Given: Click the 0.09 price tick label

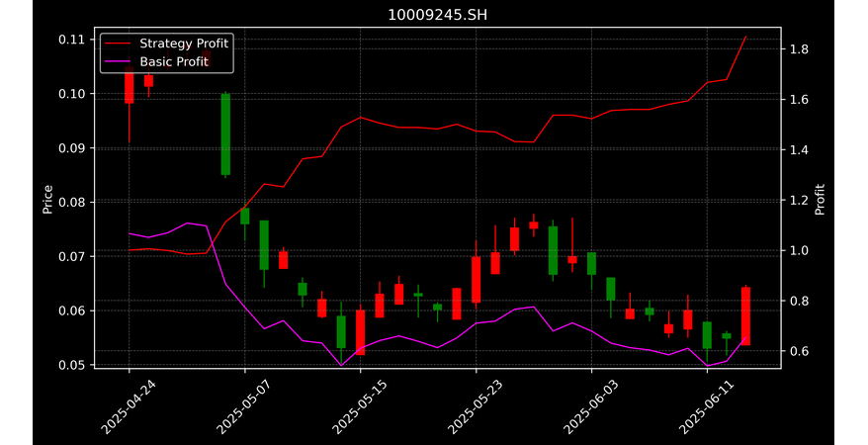Looking at the screenshot, I should (72, 147).
